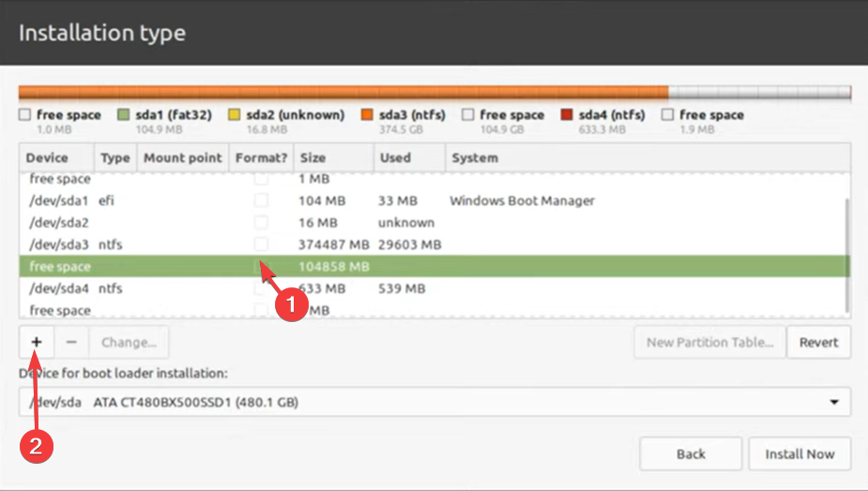The image size is (868, 491).
Task: Click the sda1 (fat32) green legend swatch
Action: 124,115
